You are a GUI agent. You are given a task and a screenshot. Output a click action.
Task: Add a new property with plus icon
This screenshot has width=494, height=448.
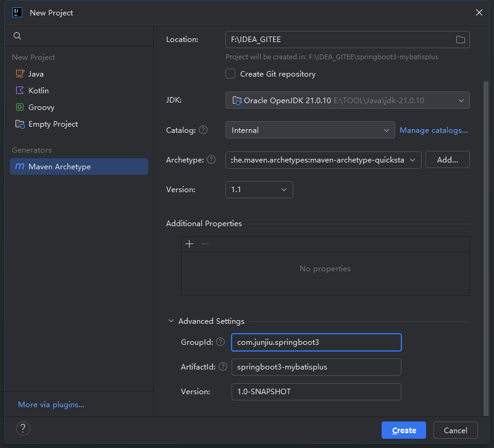coord(190,243)
